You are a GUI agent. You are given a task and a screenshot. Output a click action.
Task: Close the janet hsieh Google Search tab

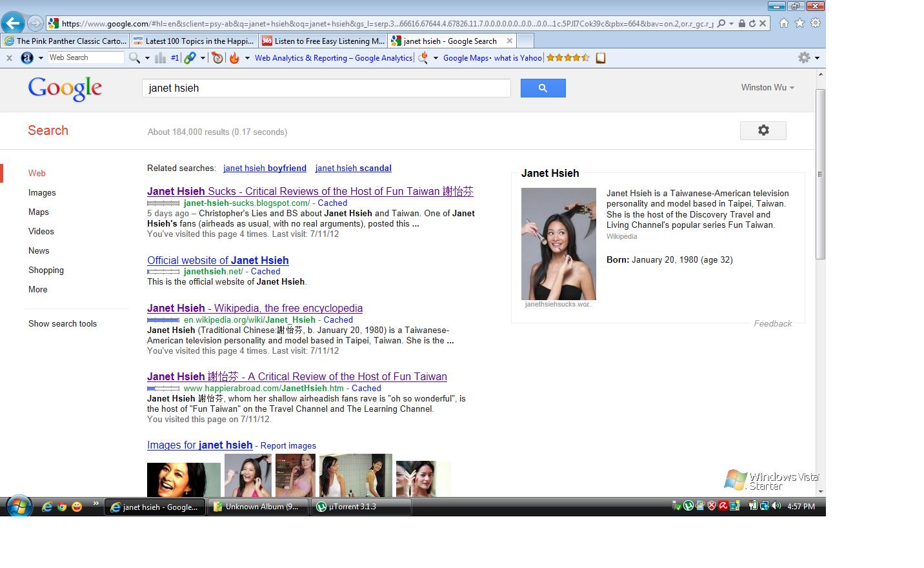coord(509,41)
